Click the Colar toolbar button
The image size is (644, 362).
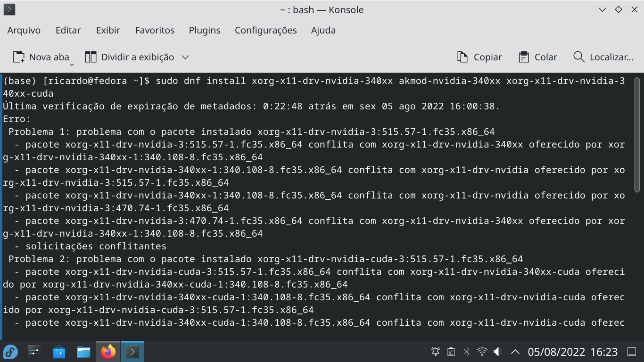click(x=538, y=57)
